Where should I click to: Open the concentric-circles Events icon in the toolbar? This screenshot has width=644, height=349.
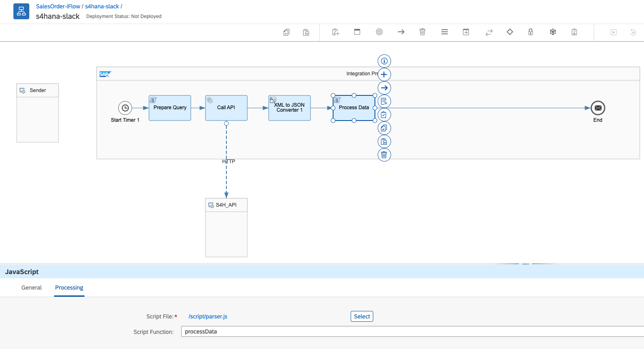coord(379,32)
